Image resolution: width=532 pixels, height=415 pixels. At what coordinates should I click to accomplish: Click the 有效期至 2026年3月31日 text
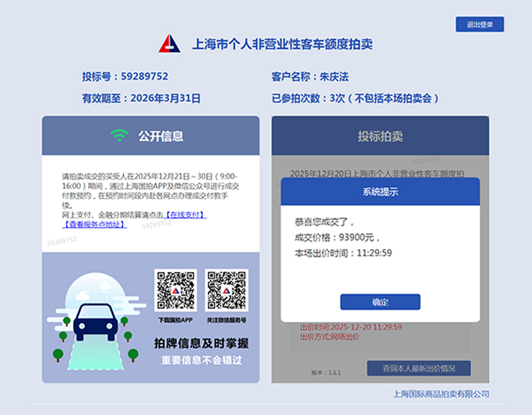(x=141, y=98)
